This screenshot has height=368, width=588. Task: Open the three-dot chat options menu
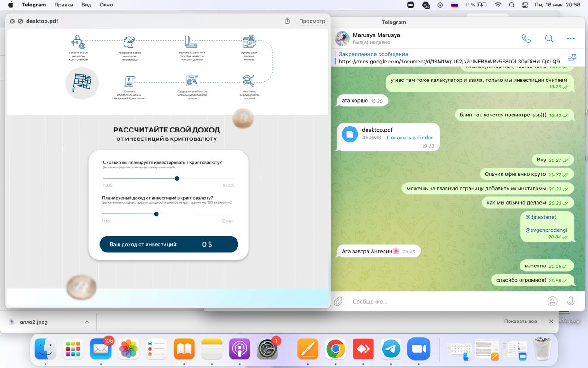(x=571, y=39)
